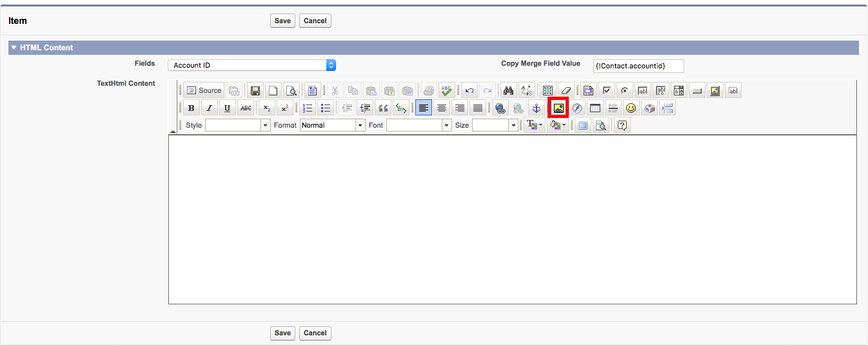Click the Show Blocks icon
The height and width of the screenshot is (345, 868).
[600, 125]
